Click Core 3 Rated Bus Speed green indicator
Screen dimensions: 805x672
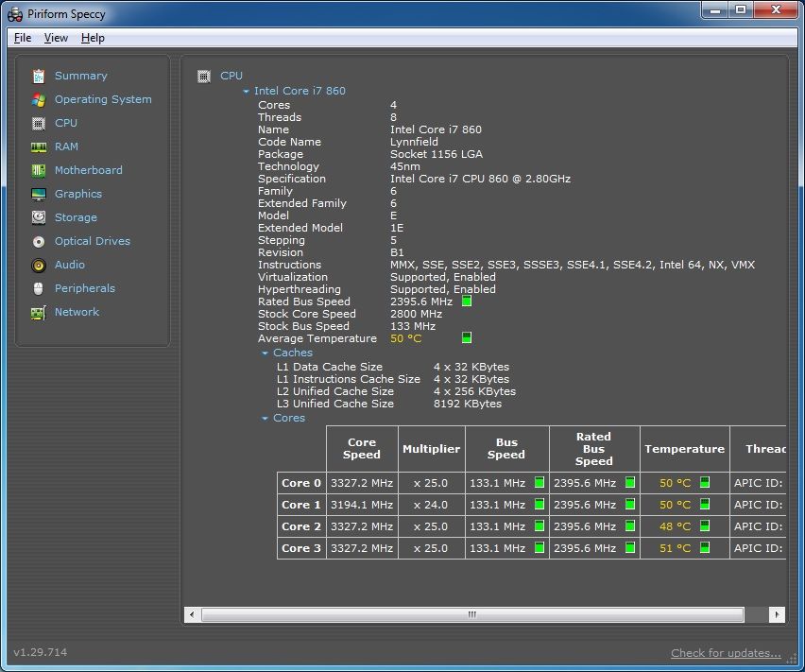tap(630, 548)
